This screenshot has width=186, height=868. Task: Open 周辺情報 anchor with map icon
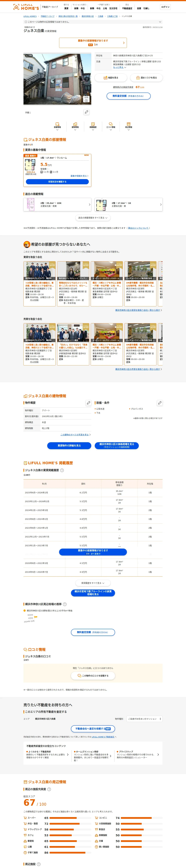click(129, 126)
